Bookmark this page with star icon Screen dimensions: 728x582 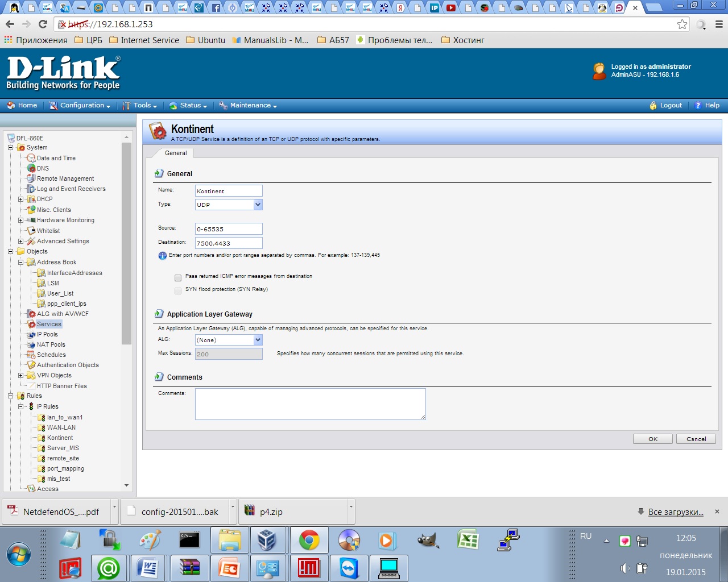682,24
